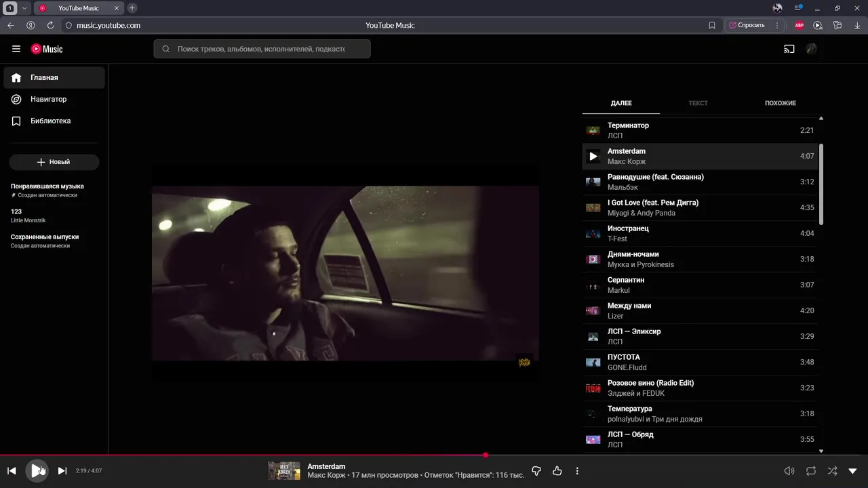This screenshot has width=868, height=488.
Task: Play ЛСП — Эликсир from queue
Action: click(x=701, y=336)
